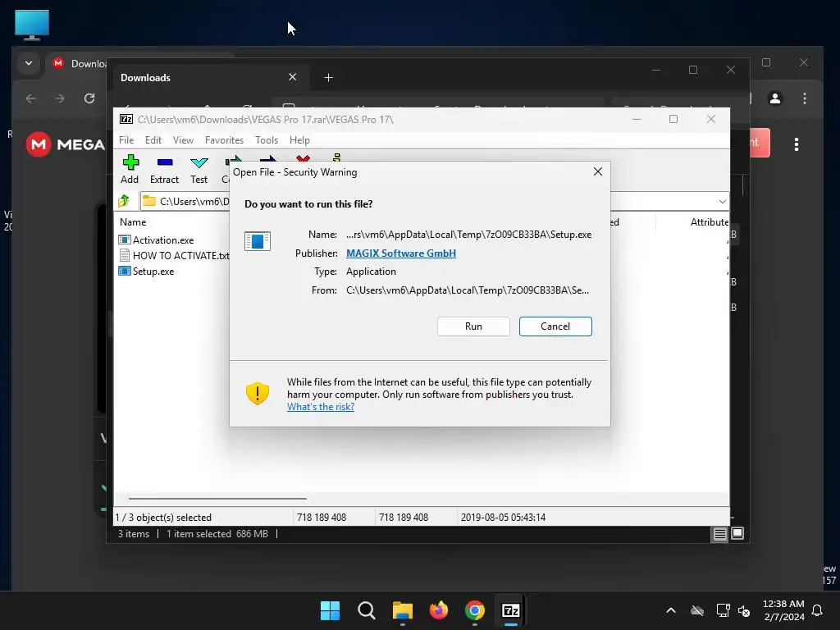Screen dimensions: 840x630
Task: Open the View menu in 7-Zip
Action: (183, 139)
